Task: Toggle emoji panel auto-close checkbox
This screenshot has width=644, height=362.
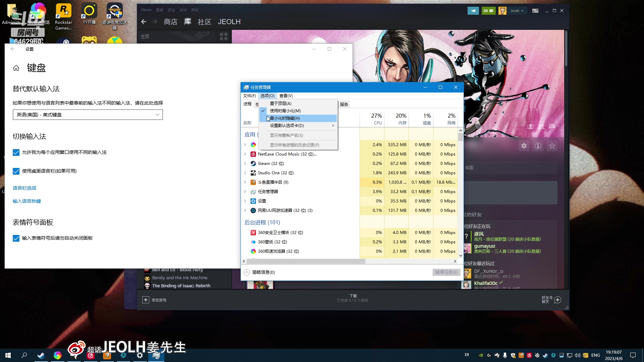Action: click(16, 238)
